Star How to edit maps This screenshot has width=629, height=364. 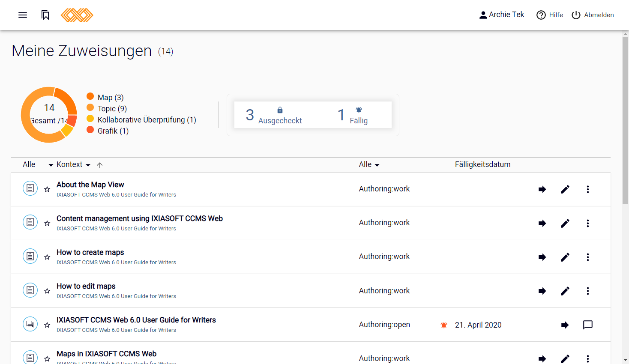(47, 291)
